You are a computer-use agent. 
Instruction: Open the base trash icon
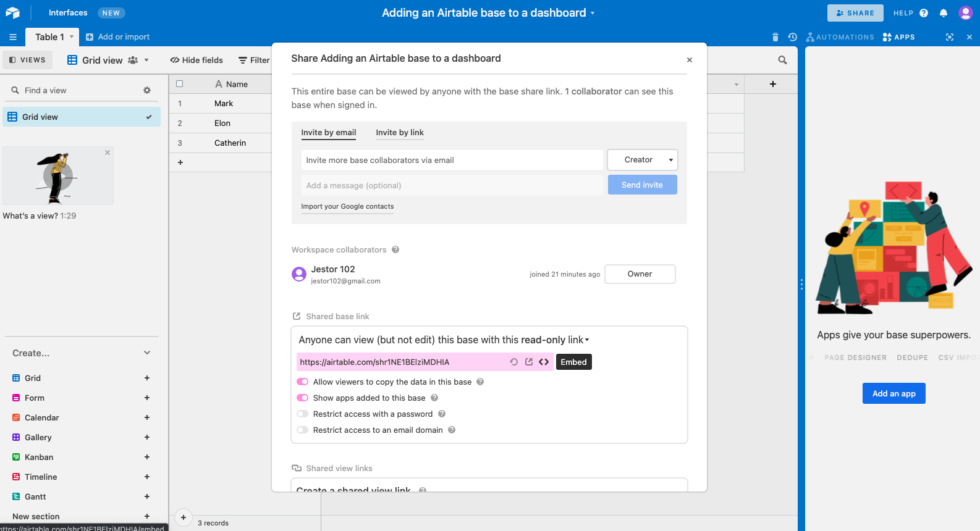pos(775,37)
